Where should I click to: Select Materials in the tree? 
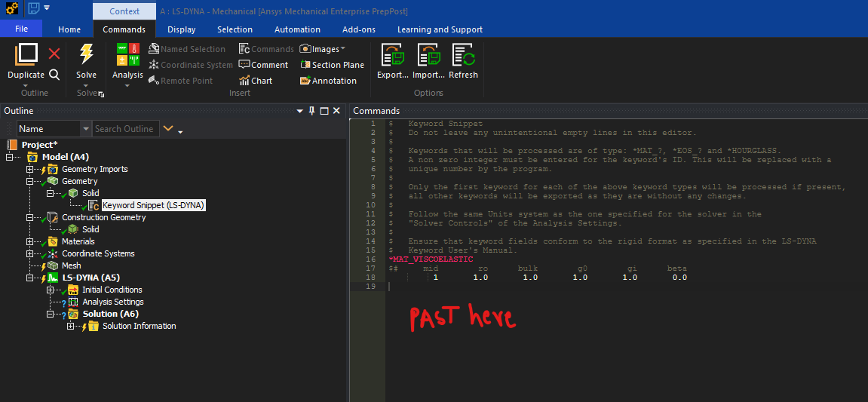(78, 241)
